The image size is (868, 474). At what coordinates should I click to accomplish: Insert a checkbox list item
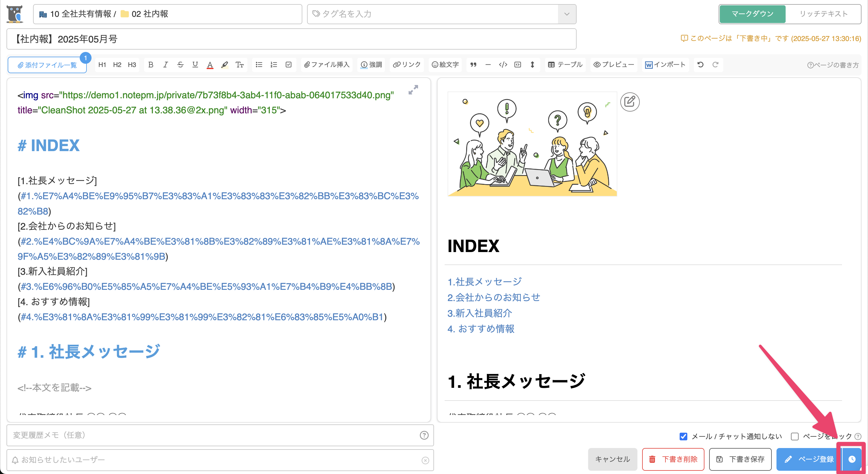288,65
